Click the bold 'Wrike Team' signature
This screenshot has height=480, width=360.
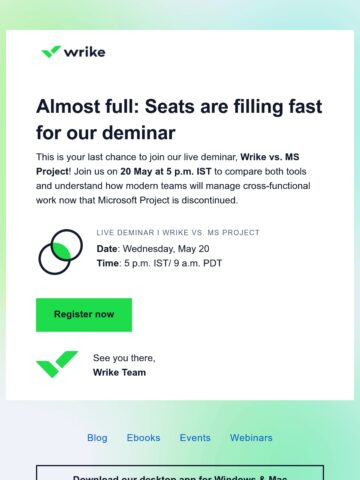pyautogui.click(x=119, y=372)
